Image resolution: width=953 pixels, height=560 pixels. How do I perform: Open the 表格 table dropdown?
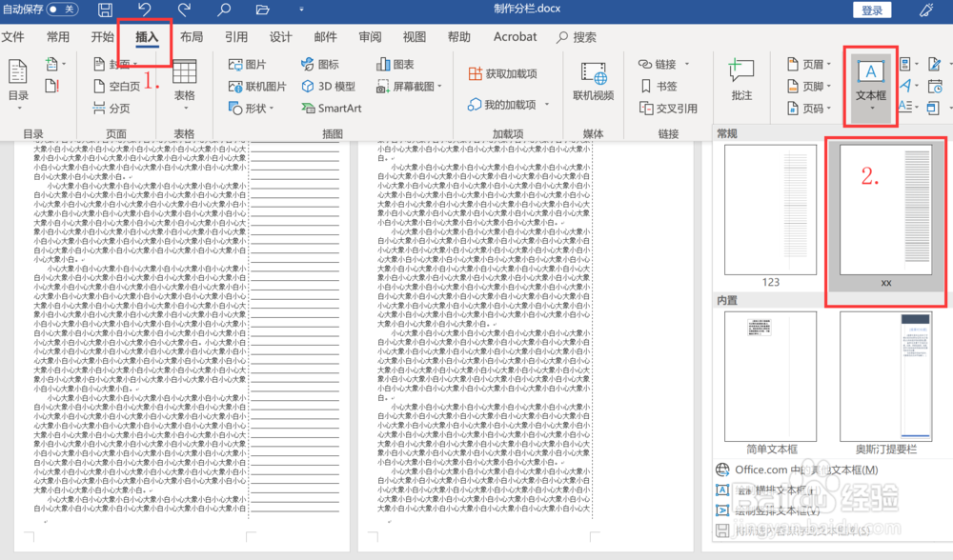(x=185, y=85)
